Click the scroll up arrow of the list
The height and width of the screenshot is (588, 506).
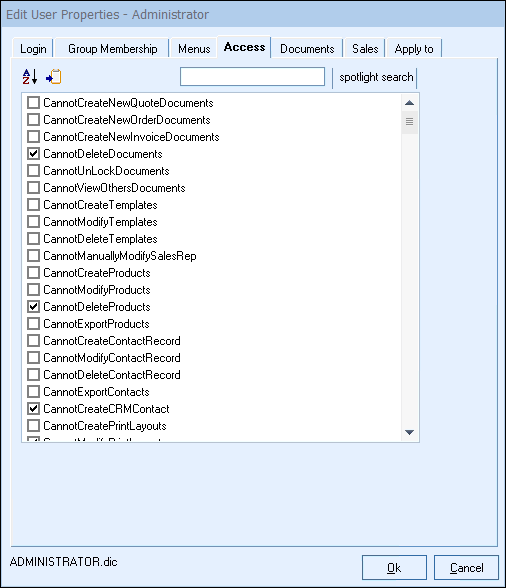[409, 103]
